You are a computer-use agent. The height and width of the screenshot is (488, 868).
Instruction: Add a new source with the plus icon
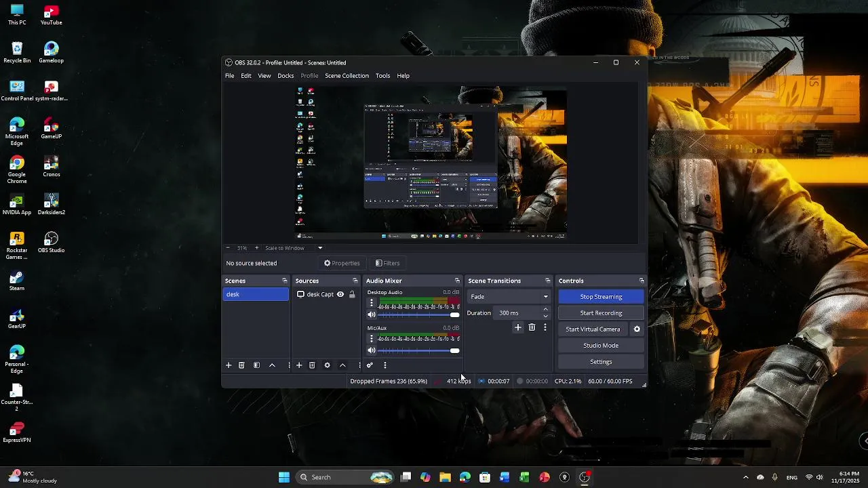click(x=298, y=365)
